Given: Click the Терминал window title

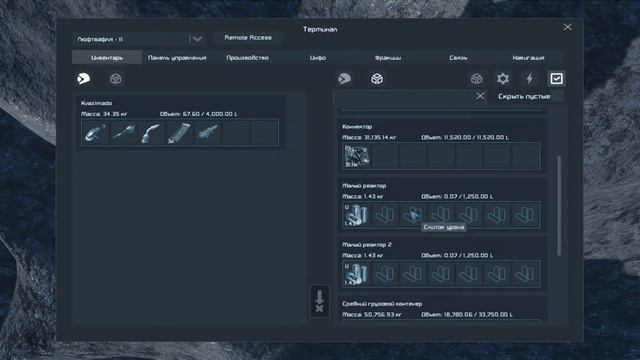Looking at the screenshot, I should 320,29.
